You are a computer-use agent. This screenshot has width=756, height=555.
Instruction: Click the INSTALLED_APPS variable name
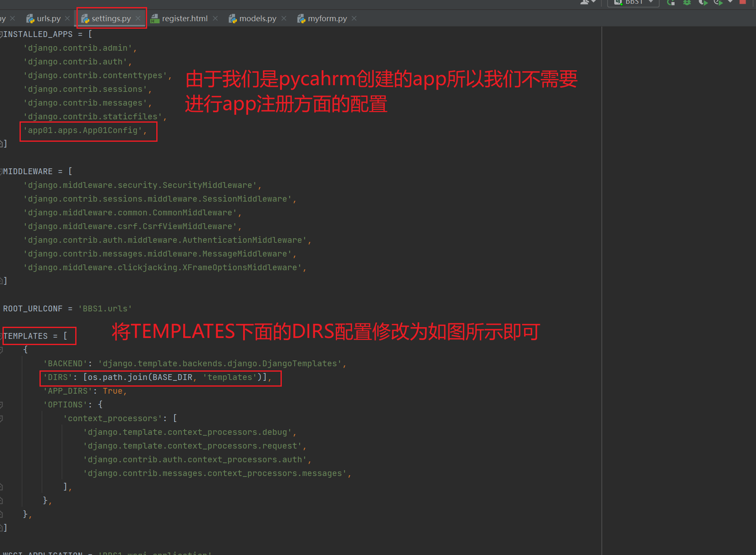38,34
